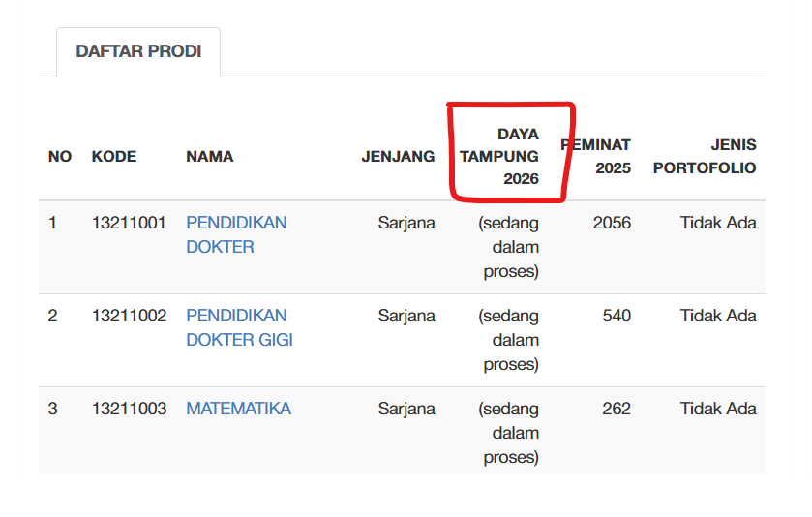The height and width of the screenshot is (517, 812).
Task: Click '(sedang dalam proses)' in the 13211001 row
Action: tap(508, 247)
